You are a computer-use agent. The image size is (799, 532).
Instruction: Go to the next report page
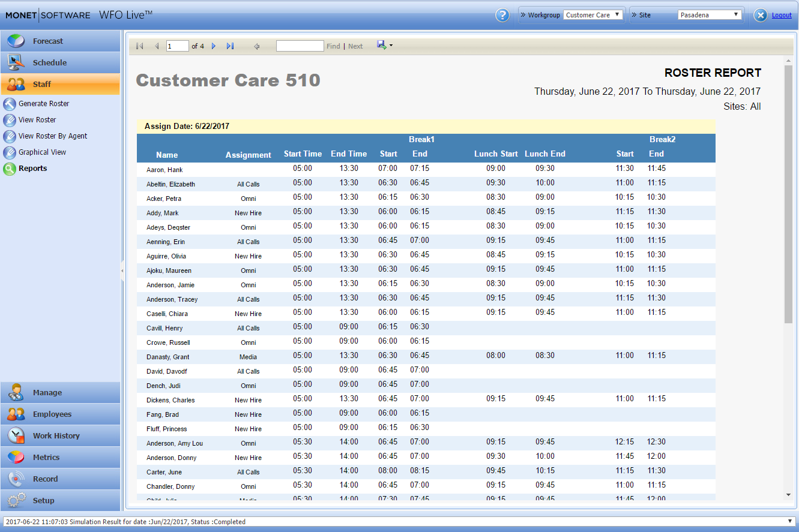pos(214,46)
